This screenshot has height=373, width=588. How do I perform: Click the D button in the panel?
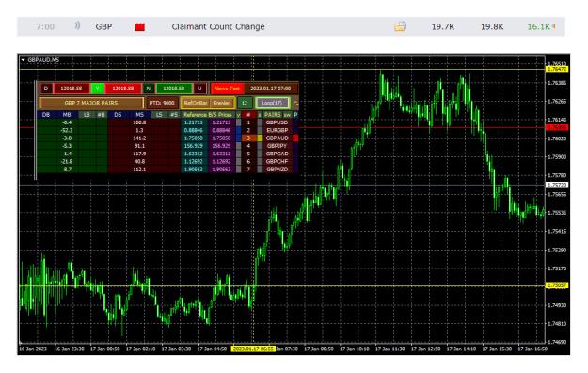pos(46,89)
